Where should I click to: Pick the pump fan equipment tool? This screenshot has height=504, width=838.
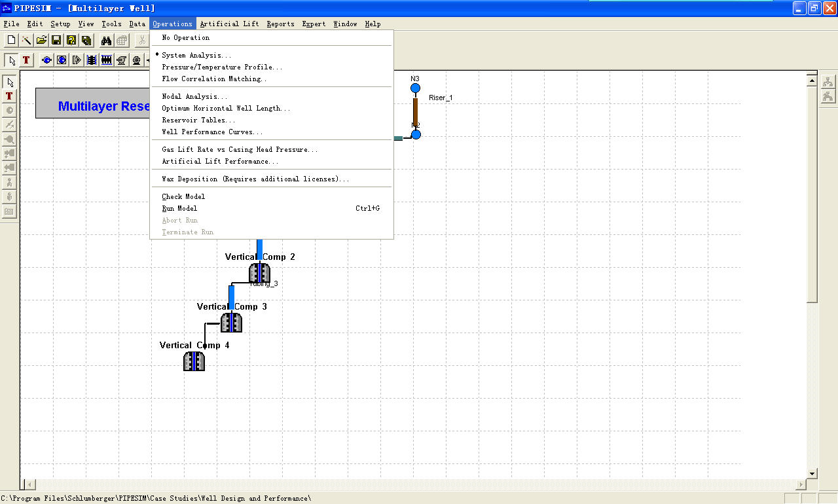point(137,60)
